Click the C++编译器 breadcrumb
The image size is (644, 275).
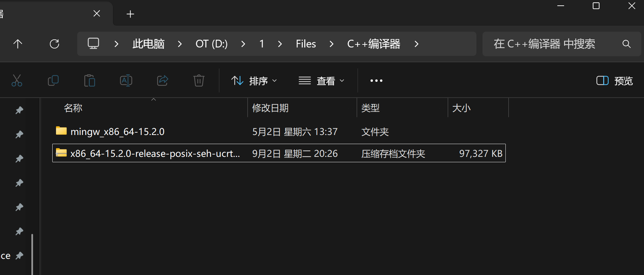[x=374, y=44]
